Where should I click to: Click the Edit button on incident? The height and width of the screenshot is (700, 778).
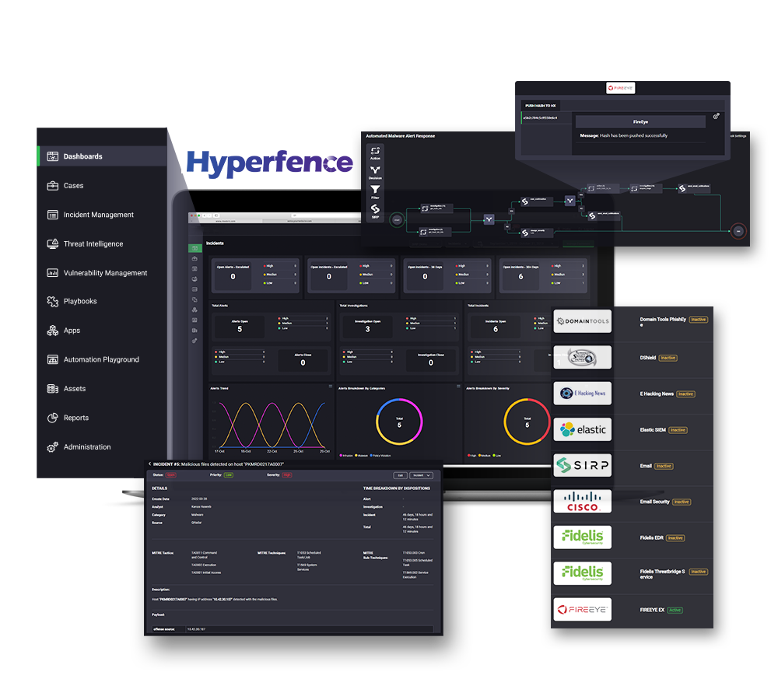(400, 474)
